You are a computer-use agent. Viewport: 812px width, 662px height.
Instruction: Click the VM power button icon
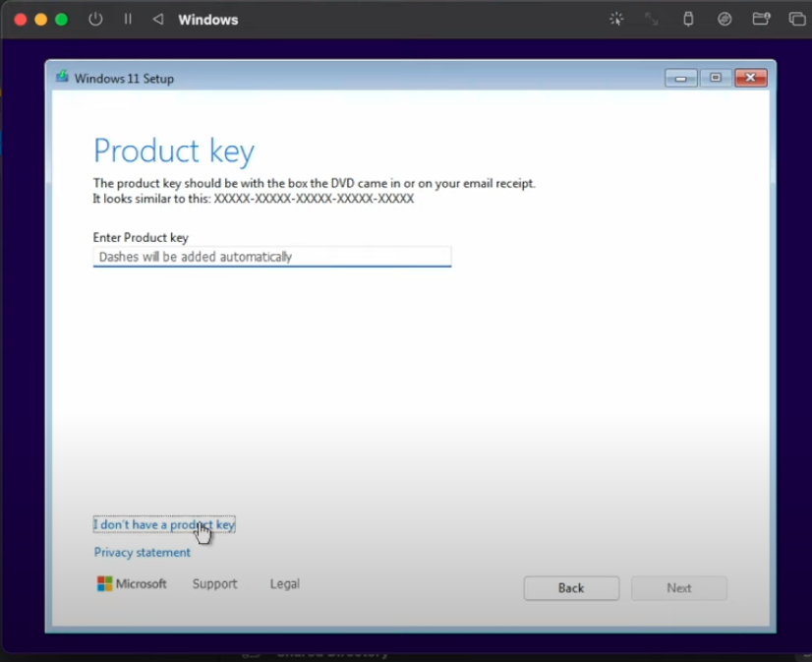click(x=95, y=19)
